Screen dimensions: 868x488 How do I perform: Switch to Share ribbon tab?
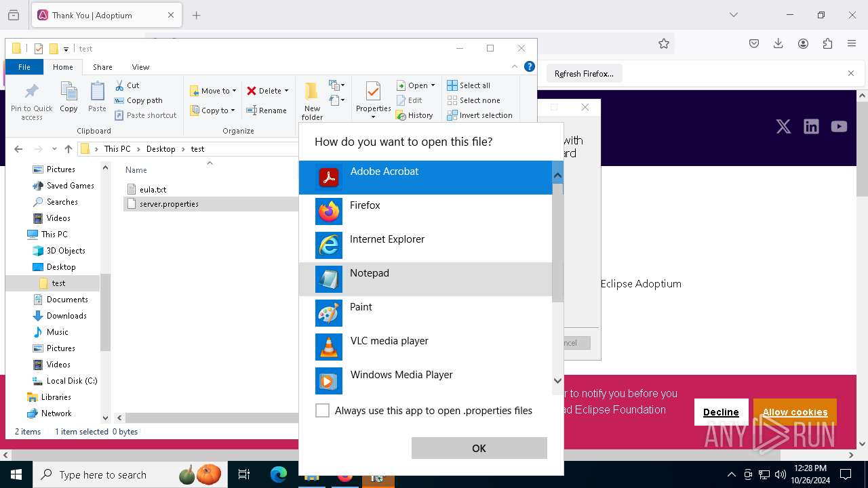102,67
